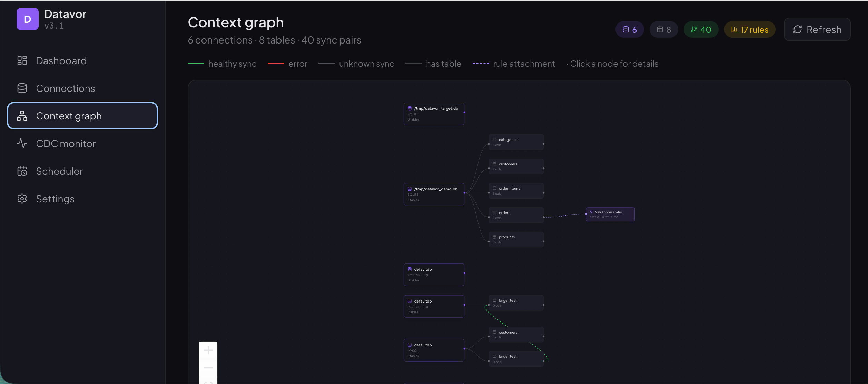
Task: Click the database icon on datavor_target.db node
Action: coord(410,108)
